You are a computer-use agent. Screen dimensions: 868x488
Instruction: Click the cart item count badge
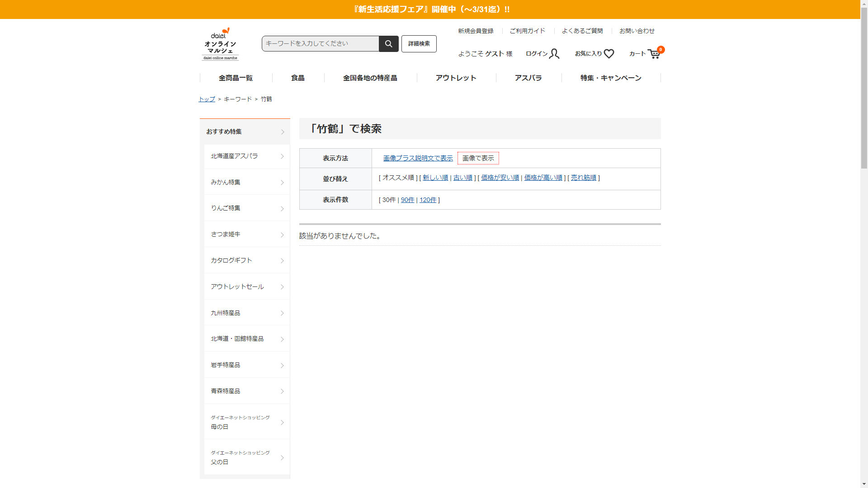coord(661,50)
